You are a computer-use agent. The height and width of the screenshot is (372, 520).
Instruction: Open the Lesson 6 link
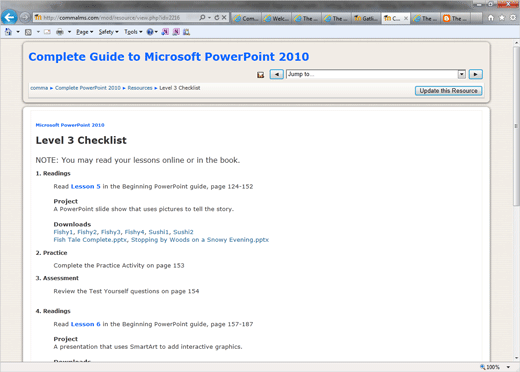point(85,324)
